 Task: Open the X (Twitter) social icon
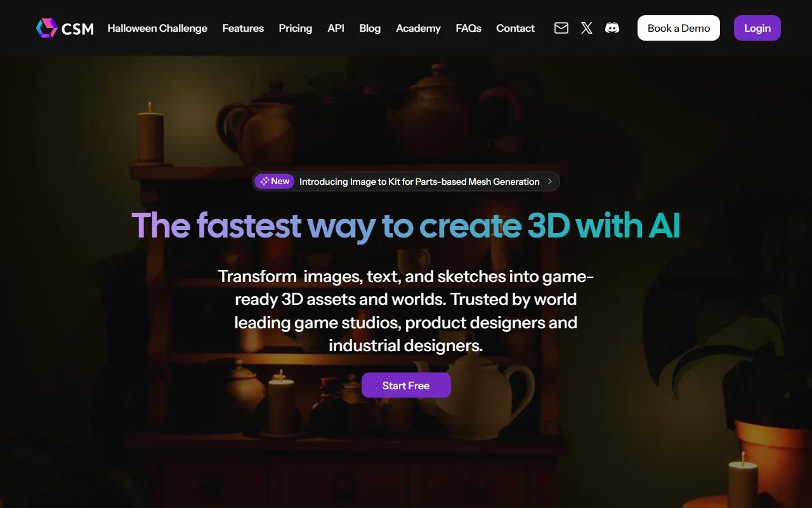(587, 28)
